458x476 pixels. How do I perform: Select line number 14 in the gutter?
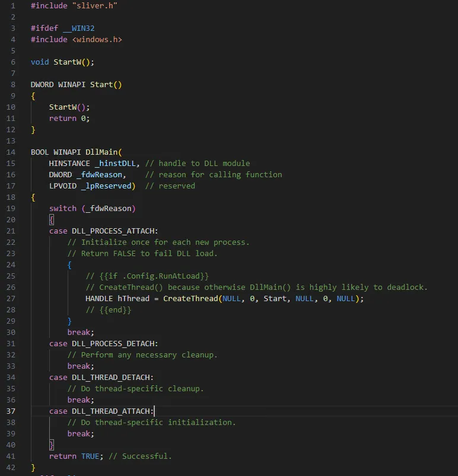pos(11,152)
